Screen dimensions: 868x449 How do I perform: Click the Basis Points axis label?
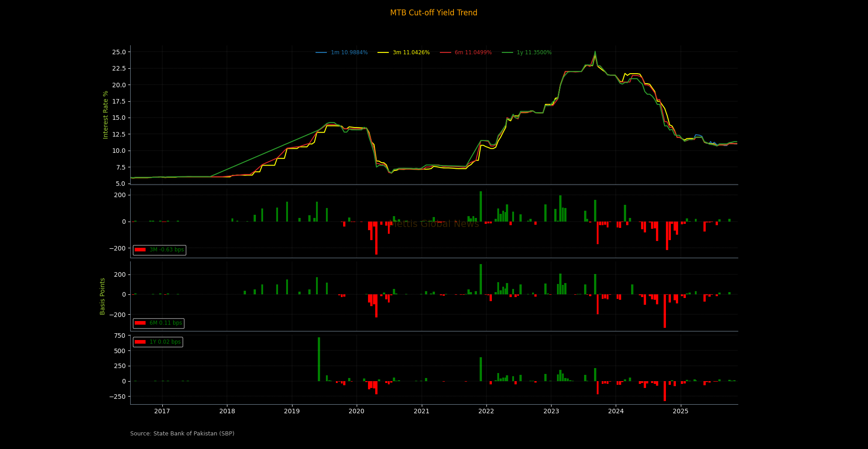tap(103, 296)
